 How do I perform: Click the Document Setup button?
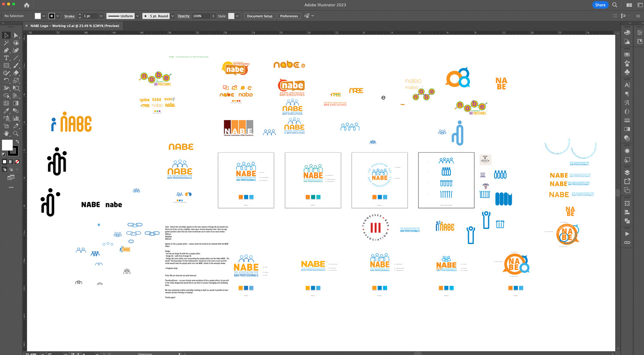260,16
